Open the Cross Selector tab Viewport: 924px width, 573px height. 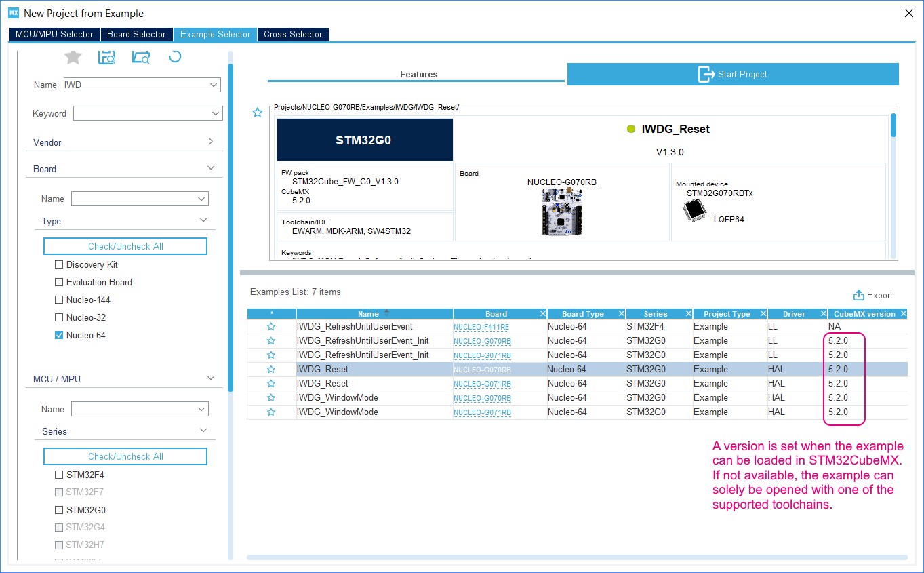pyautogui.click(x=293, y=34)
